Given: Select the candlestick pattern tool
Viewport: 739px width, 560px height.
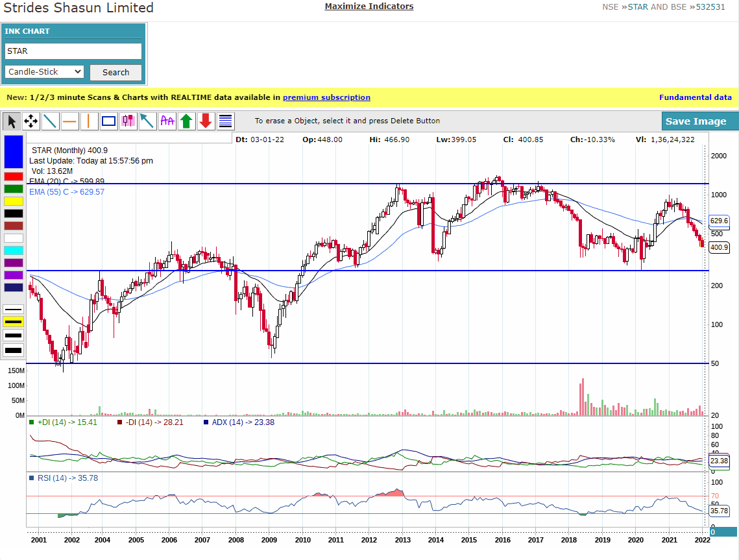Looking at the screenshot, I should [x=128, y=121].
